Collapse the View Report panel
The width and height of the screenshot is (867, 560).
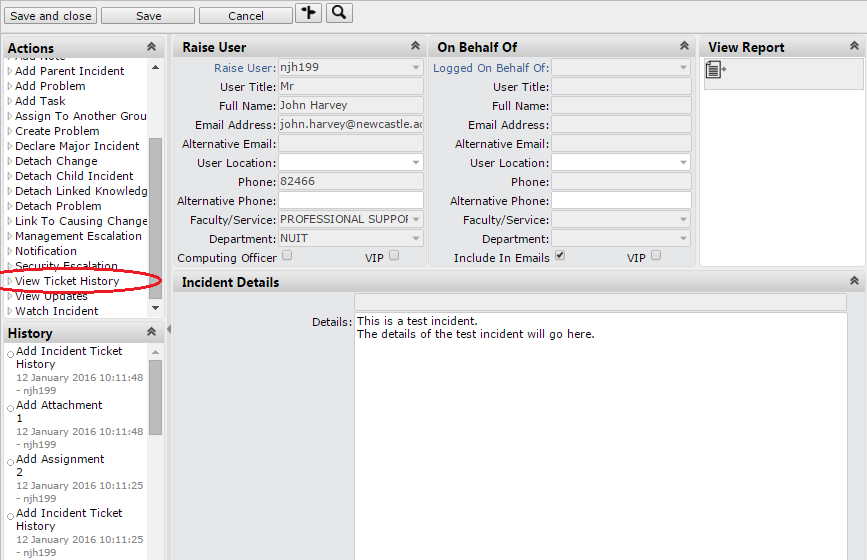pos(854,46)
